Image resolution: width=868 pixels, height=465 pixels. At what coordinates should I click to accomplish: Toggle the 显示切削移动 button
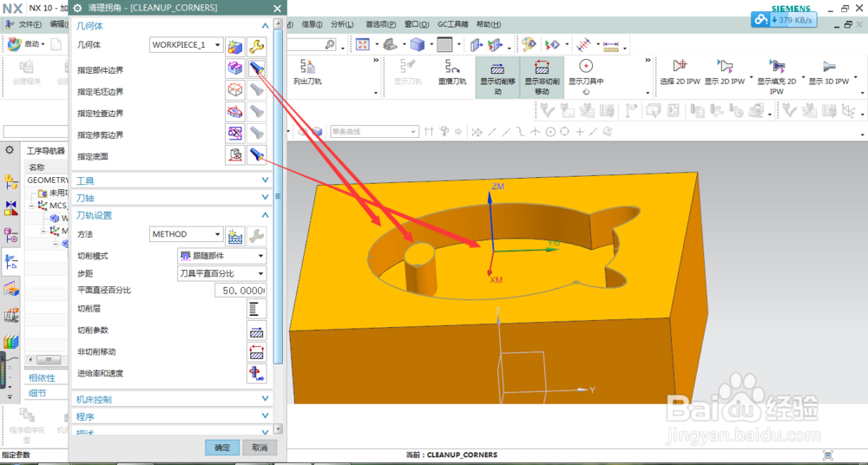point(497,77)
